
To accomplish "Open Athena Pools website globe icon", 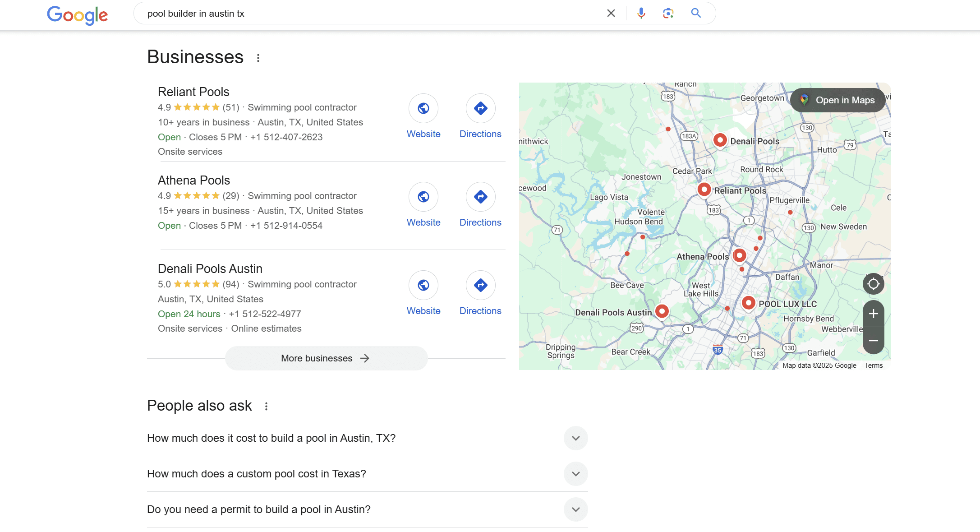I will coord(423,197).
